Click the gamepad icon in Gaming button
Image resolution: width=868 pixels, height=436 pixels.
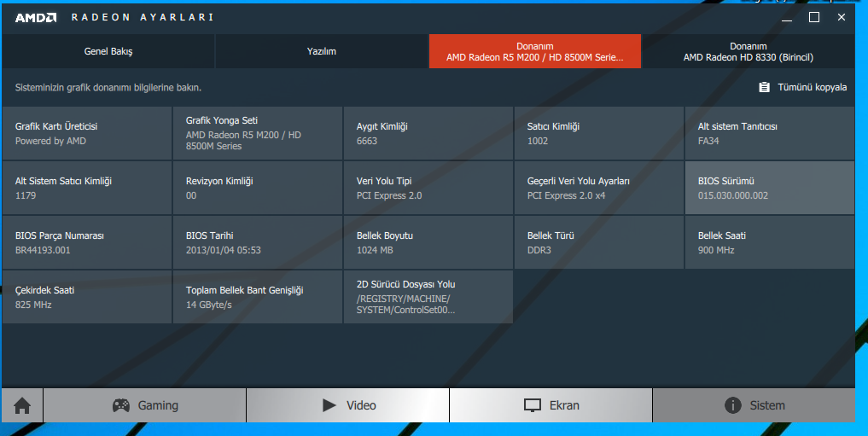coord(121,405)
